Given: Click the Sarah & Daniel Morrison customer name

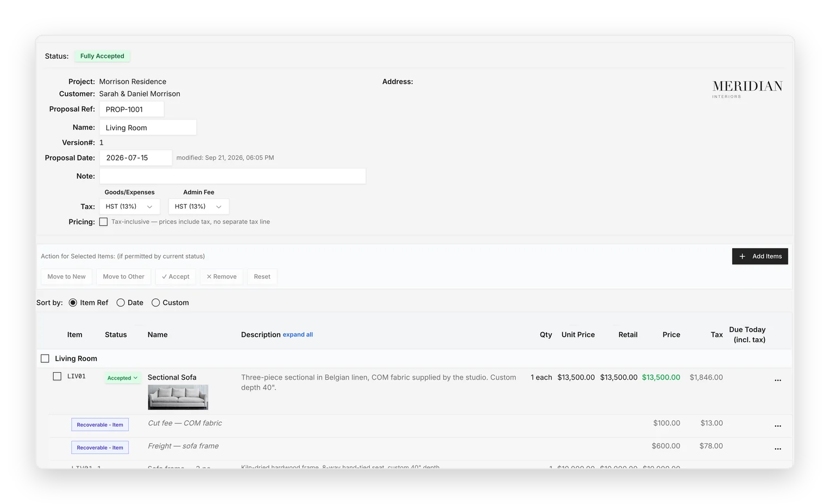Looking at the screenshot, I should (140, 94).
